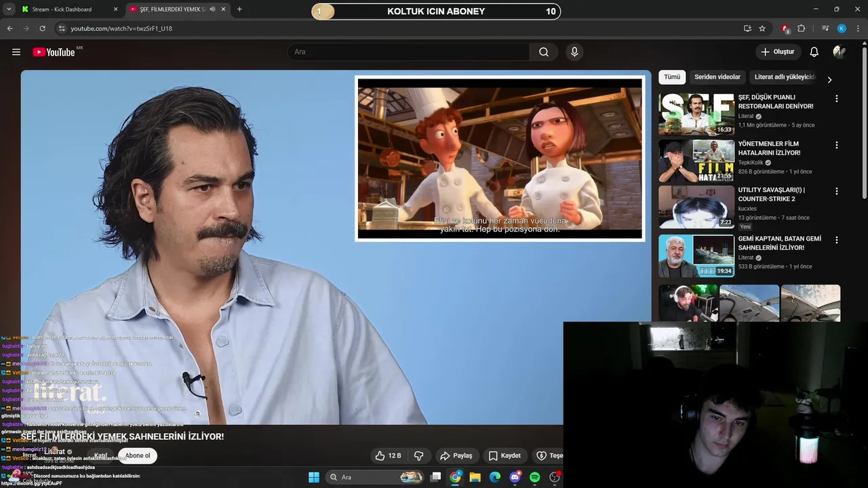Open media controls icon in Chrome toolbar

click(825, 28)
